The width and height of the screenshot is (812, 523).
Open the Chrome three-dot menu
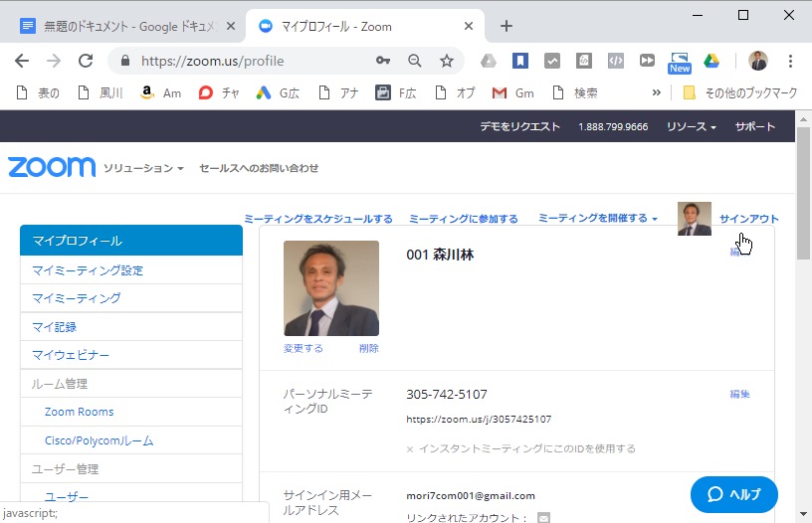coord(791,61)
